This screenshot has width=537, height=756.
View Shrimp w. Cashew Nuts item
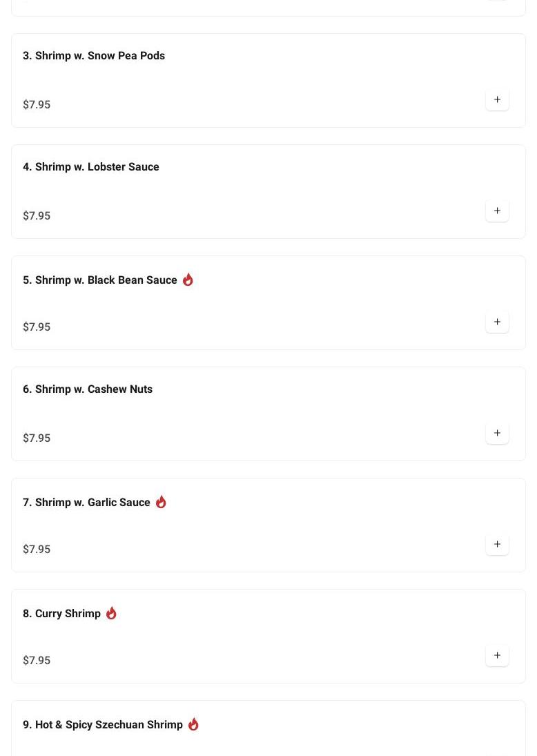[x=88, y=389]
